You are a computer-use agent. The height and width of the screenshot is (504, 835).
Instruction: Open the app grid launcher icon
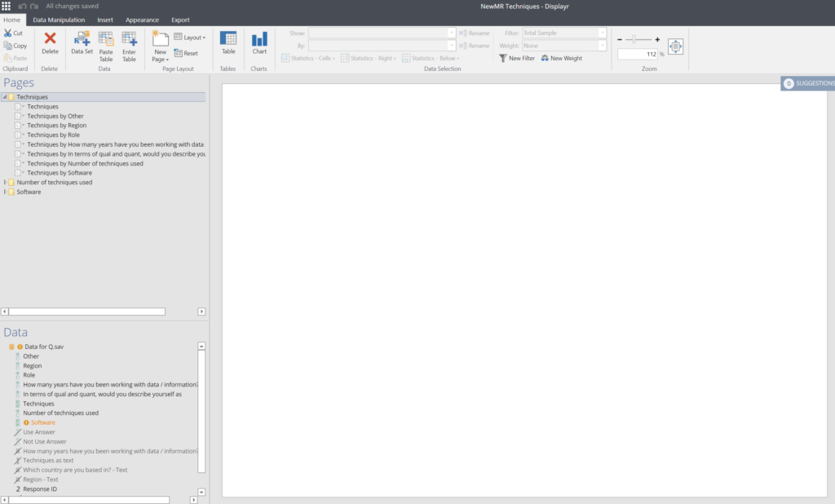click(6, 6)
